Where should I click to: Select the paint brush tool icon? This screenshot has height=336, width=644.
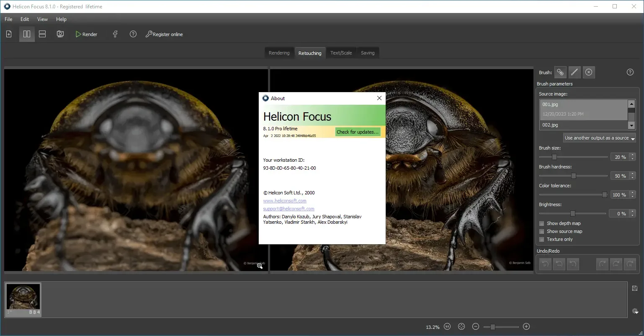(574, 72)
